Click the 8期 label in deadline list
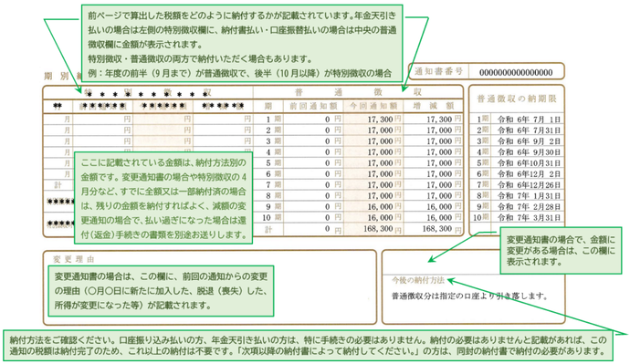The width and height of the screenshot is (630, 364). coord(483,196)
